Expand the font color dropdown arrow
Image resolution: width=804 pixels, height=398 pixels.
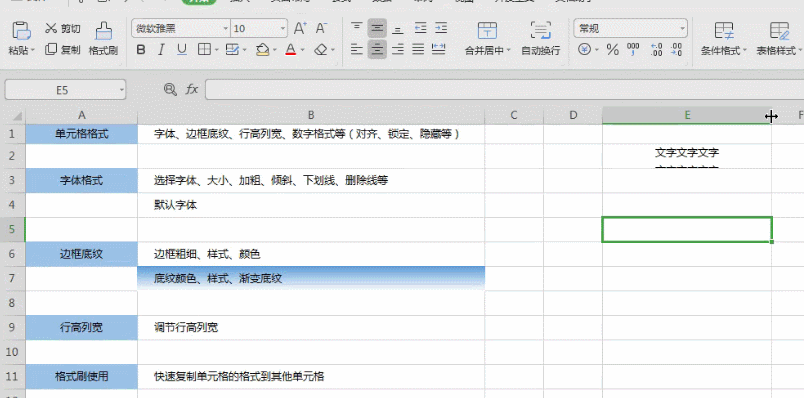click(303, 50)
